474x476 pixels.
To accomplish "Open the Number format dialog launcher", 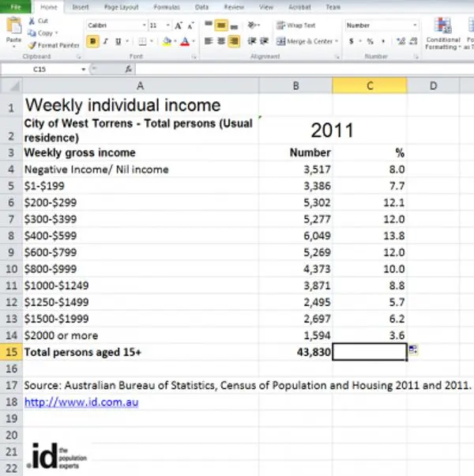I will 416,57.
